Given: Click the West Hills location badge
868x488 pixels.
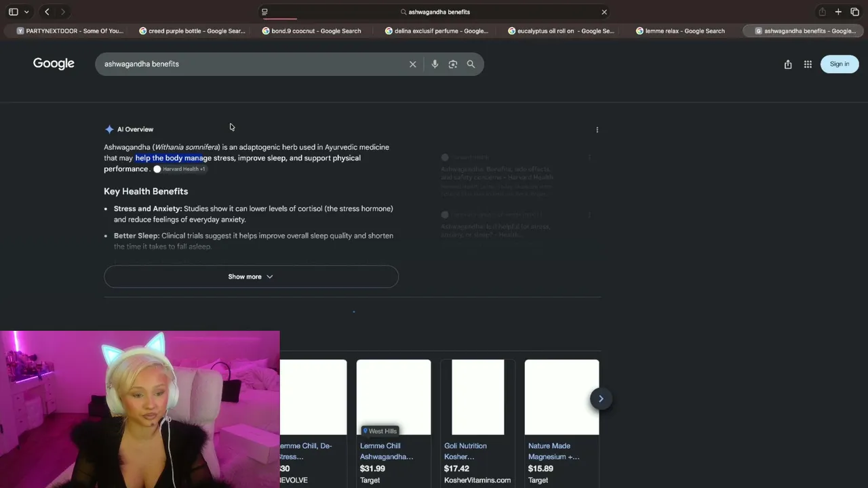Looking at the screenshot, I should point(380,431).
